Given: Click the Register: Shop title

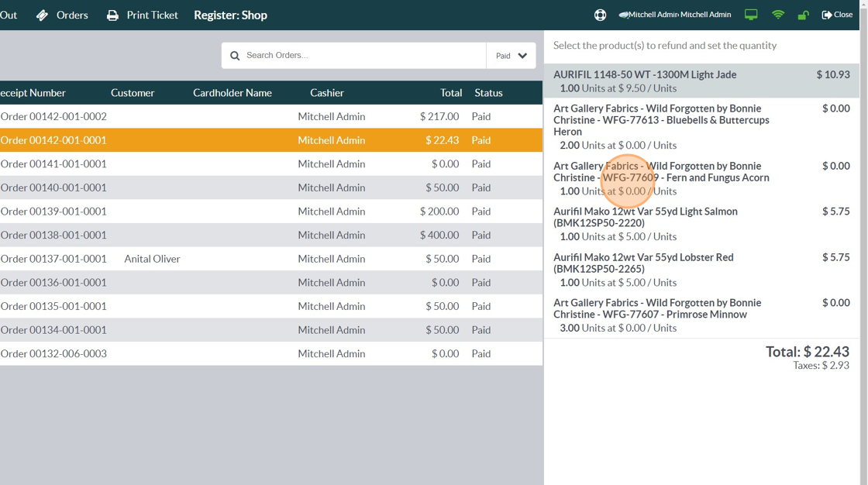Looking at the screenshot, I should 230,15.
